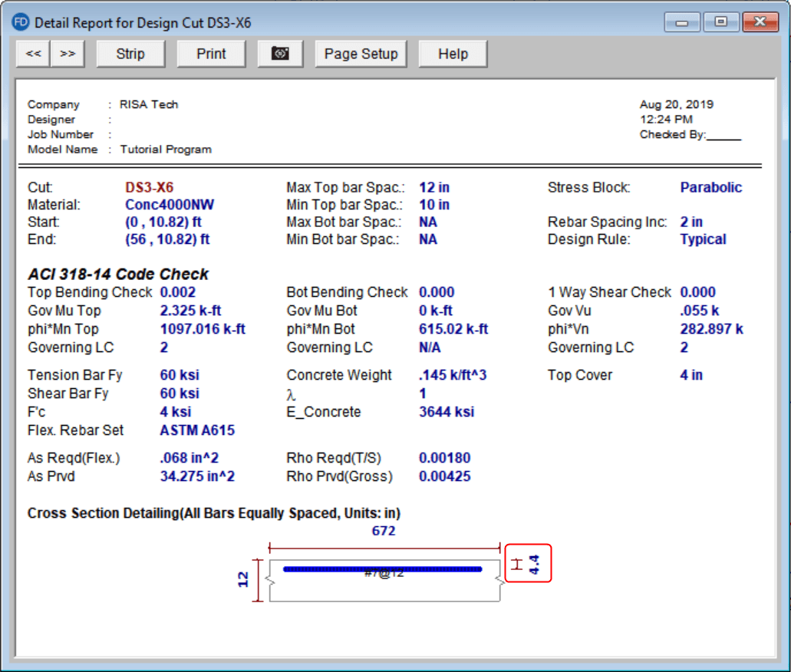Click the camera snapshot icon button
Viewport: 791px width, 672px height.
point(280,54)
